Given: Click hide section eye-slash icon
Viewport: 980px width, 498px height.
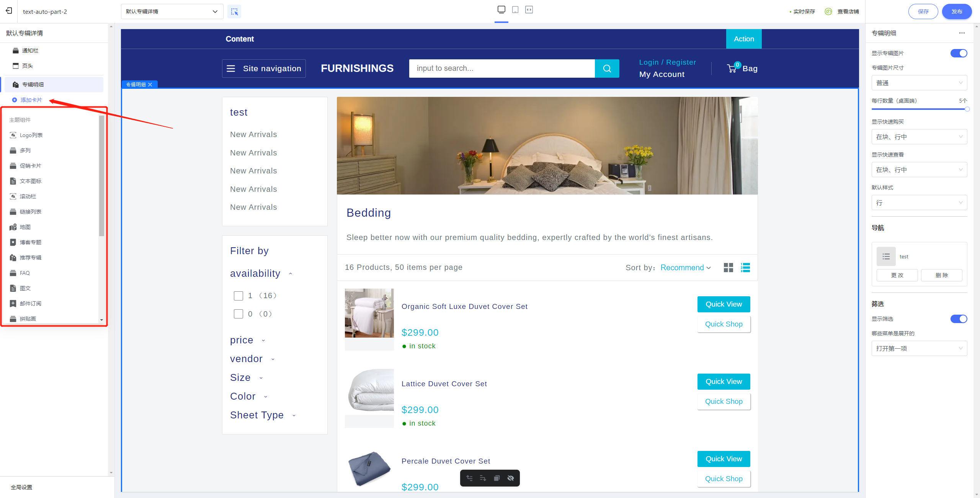Looking at the screenshot, I should 511,478.
